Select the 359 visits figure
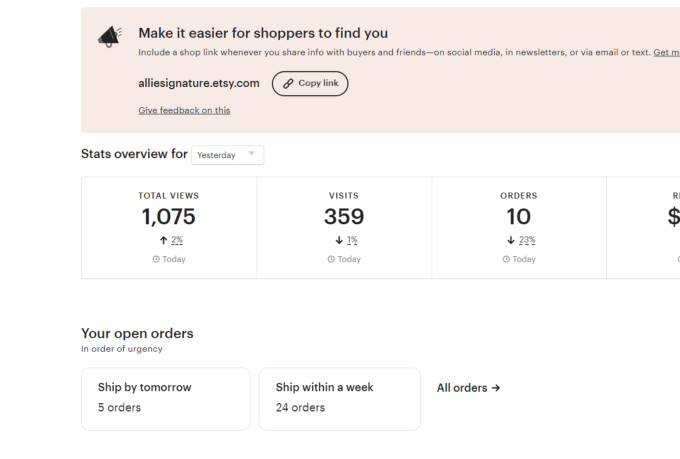Image resolution: width=680 pixels, height=459 pixels. (x=344, y=216)
